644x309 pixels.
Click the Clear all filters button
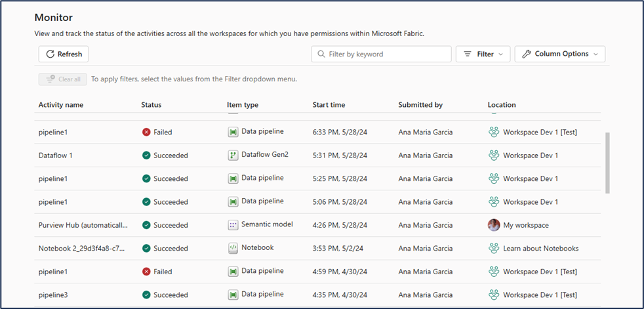point(62,79)
